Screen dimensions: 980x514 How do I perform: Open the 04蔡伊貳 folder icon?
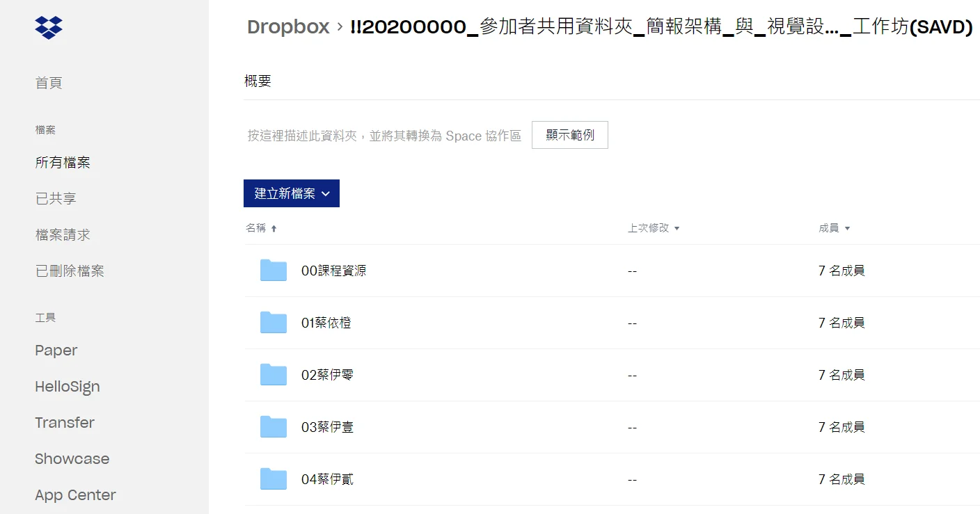[x=274, y=479]
